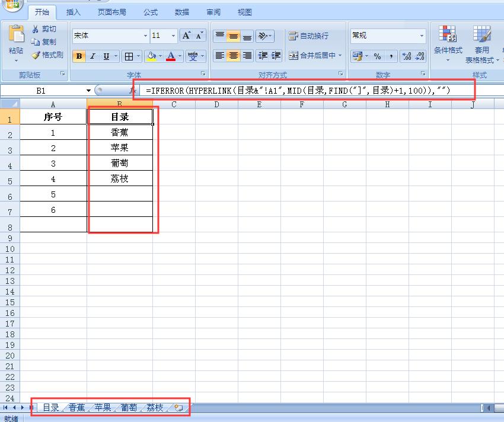
Task: Open the number format 常规 dropdown
Action: 422,36
